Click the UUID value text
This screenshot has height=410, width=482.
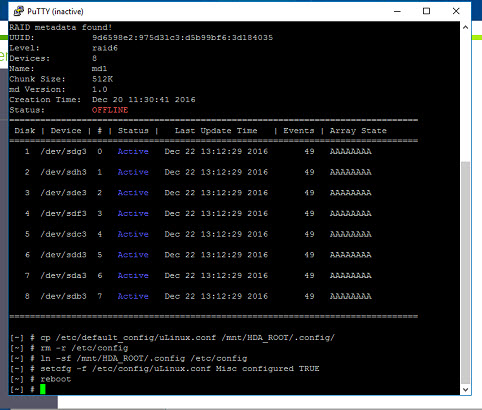point(182,37)
